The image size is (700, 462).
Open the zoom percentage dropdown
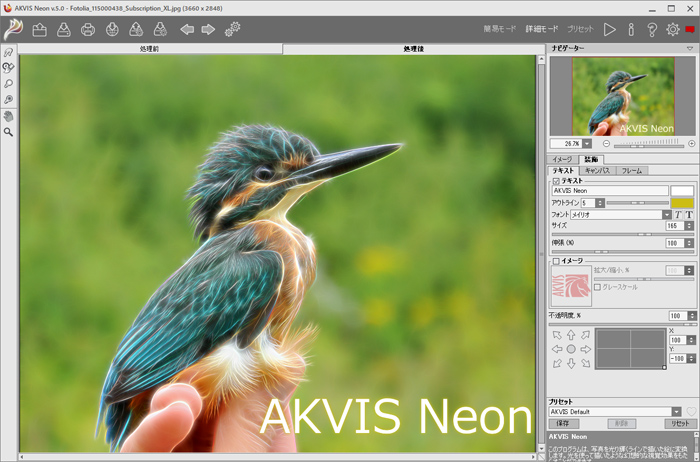587,144
